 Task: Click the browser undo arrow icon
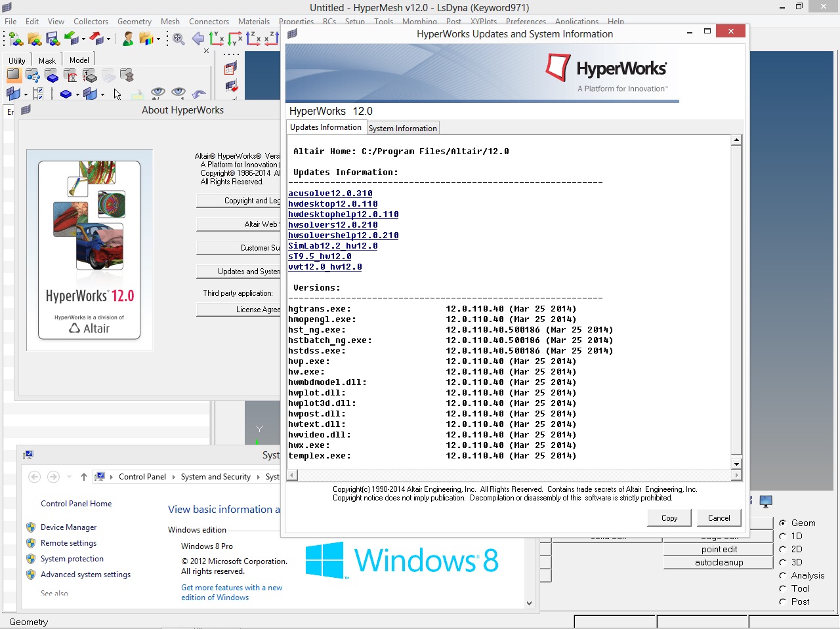(x=199, y=94)
